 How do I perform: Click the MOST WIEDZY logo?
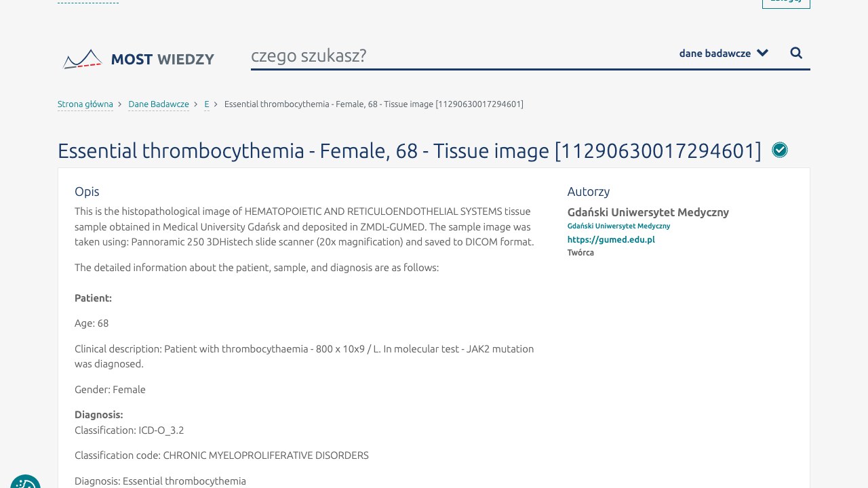coord(138,59)
